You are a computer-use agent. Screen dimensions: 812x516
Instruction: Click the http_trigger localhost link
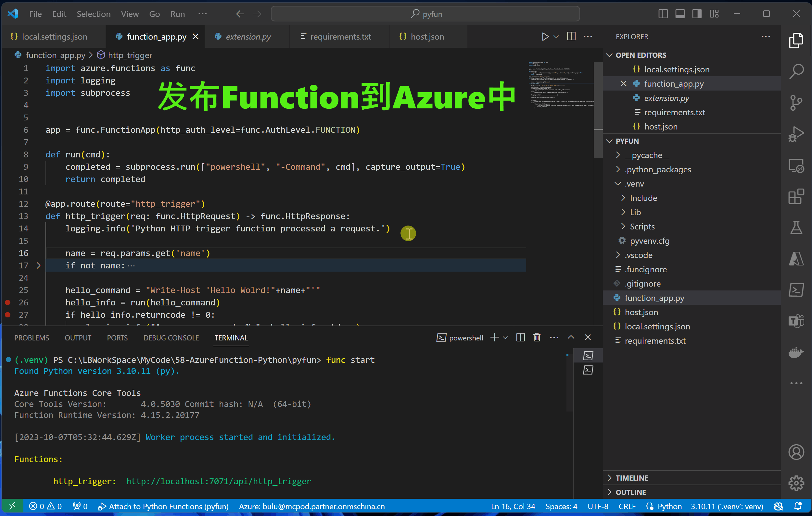(x=219, y=480)
